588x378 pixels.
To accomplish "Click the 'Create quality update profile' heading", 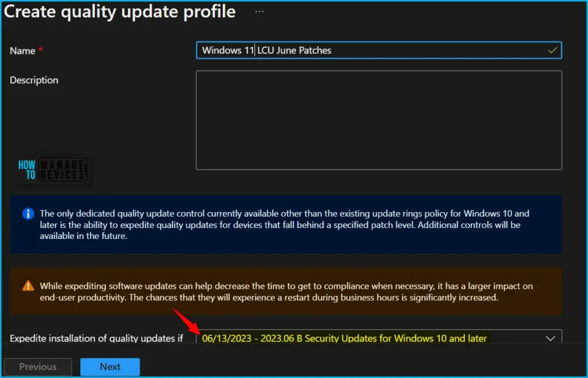I will [x=119, y=11].
